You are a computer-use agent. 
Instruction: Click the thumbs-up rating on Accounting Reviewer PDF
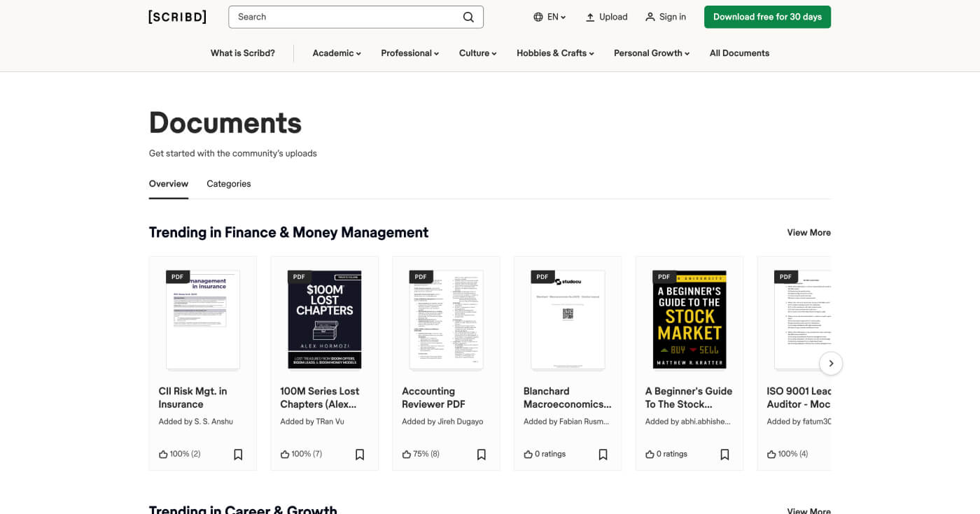(406, 454)
